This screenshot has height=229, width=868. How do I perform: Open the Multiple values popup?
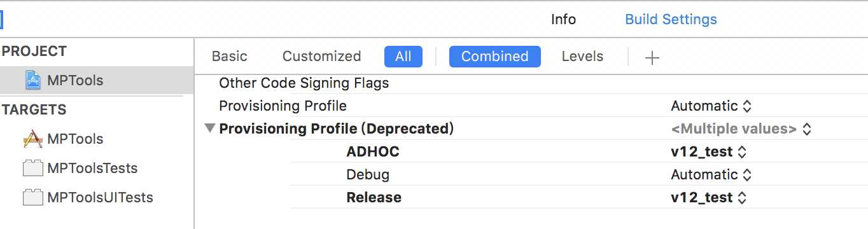click(x=741, y=129)
